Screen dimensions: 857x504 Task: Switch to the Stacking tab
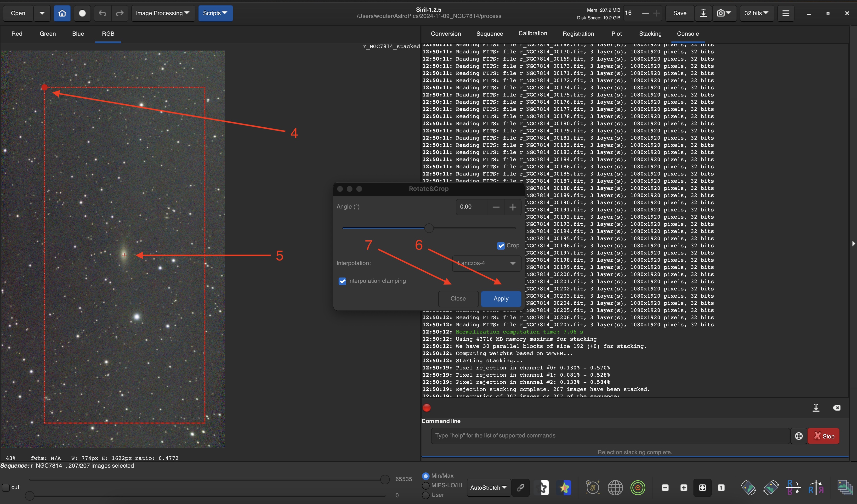pos(650,34)
